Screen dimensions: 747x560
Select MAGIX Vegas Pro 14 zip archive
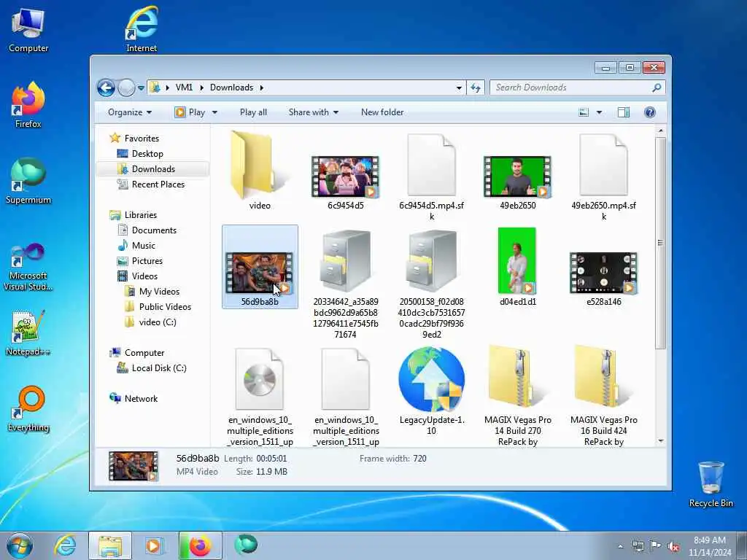point(518,396)
